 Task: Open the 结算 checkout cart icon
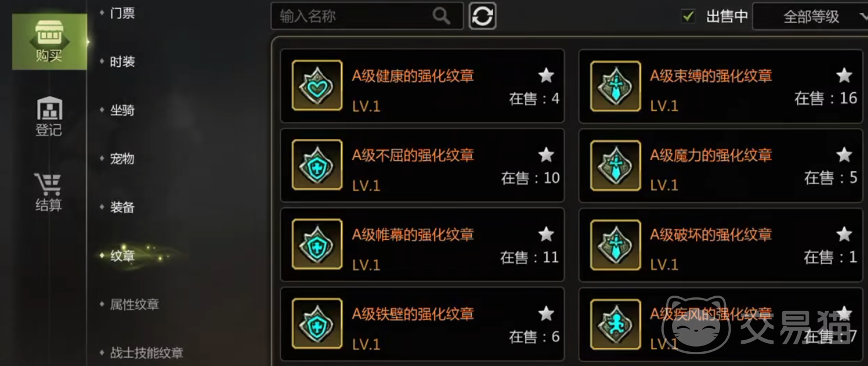(x=48, y=192)
